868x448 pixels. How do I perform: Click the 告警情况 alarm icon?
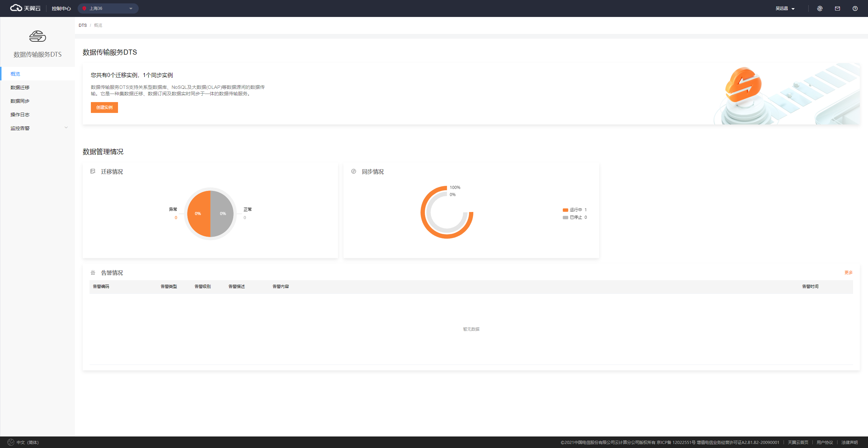[93, 273]
